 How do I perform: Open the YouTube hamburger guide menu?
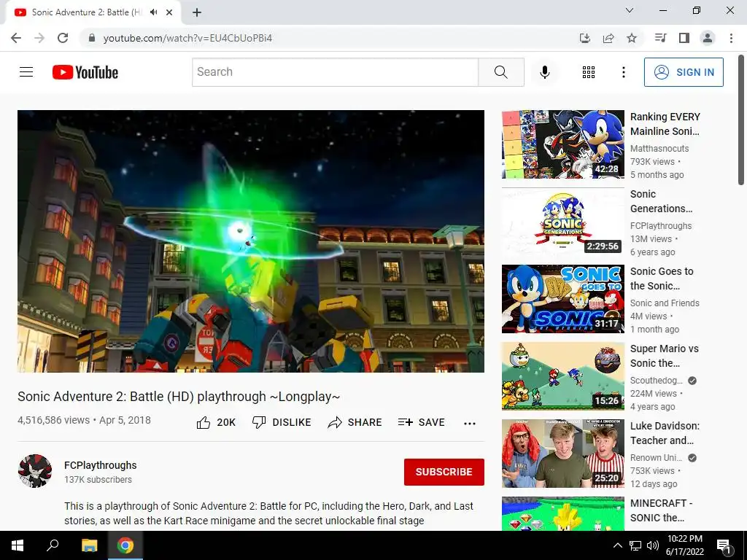[26, 72]
